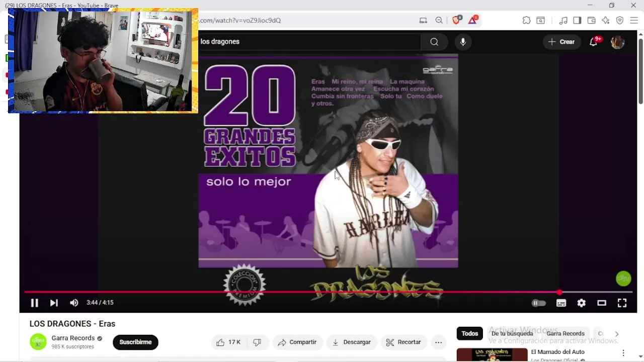Seek using the red progress bar handle

pyautogui.click(x=559, y=292)
